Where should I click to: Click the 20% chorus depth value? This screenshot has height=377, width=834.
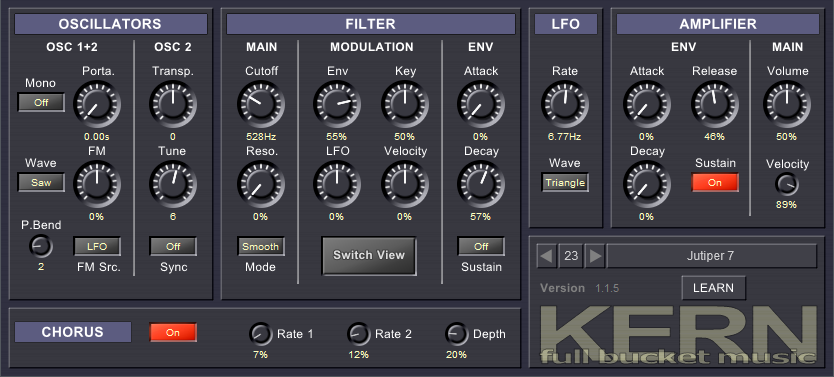click(x=456, y=355)
